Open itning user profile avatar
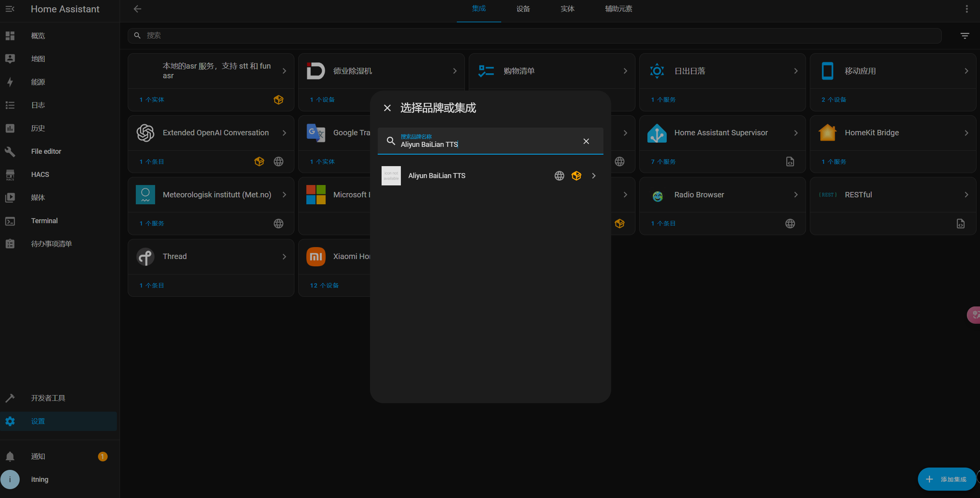The image size is (980, 498). (10, 479)
